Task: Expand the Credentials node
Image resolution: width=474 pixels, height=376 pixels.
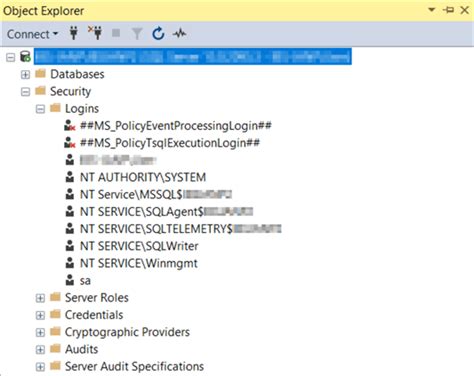Action: [40, 315]
